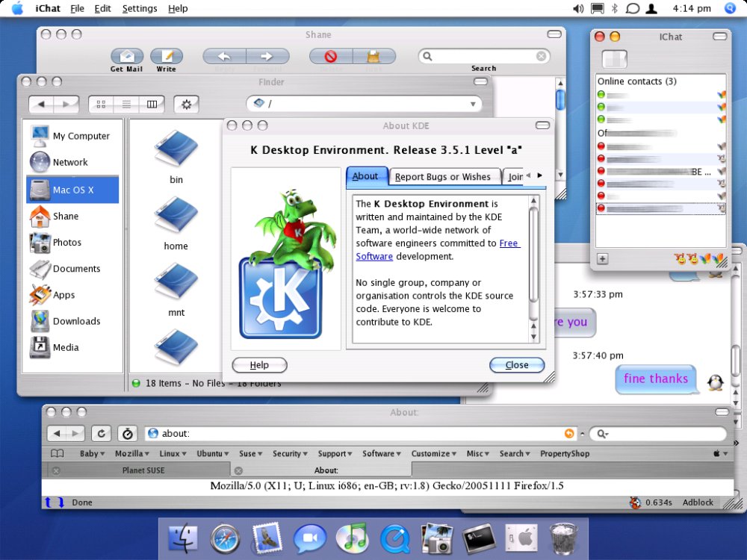Screen dimensions: 747x560
Task: Click the browser back button
Action: click(58, 433)
